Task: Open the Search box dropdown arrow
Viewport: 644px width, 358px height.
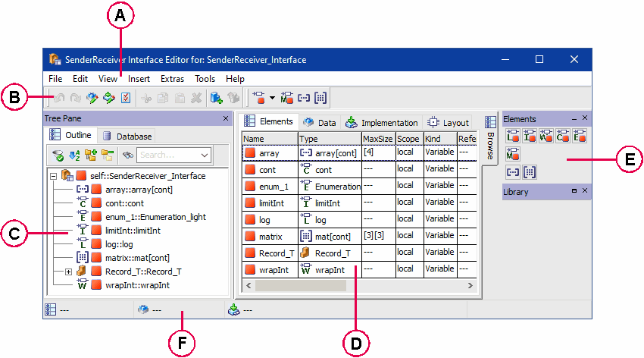Action: [205, 155]
